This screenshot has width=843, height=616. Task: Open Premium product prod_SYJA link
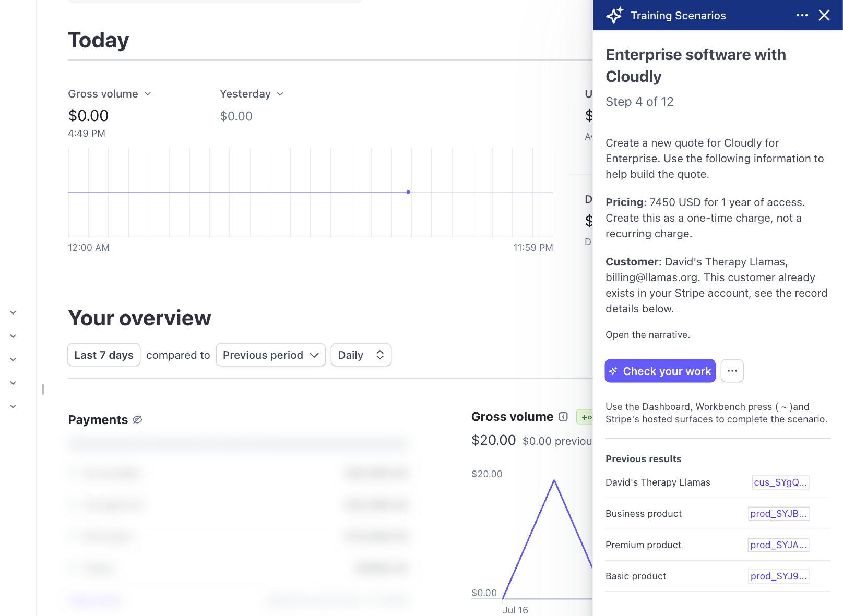(x=779, y=545)
